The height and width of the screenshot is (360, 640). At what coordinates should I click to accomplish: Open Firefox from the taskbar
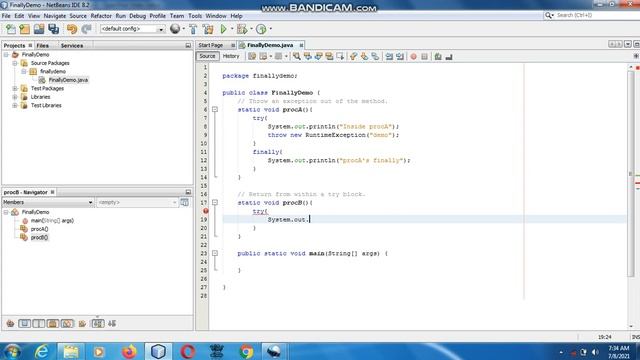pos(129,351)
